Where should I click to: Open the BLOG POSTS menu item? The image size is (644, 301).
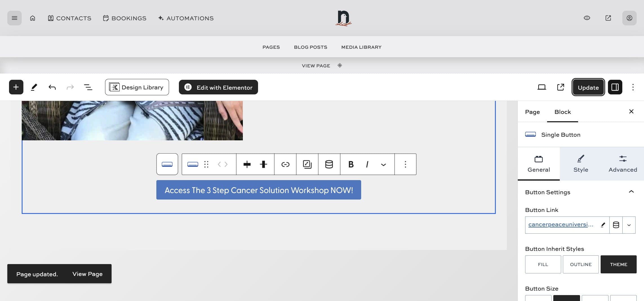(310, 47)
